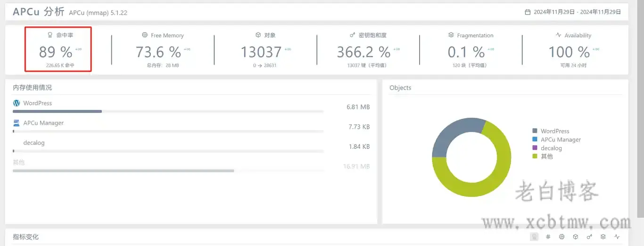Click the hash (#) icon in 指标变化 toolbar
Image resolution: width=644 pixels, height=246 pixels.
point(548,237)
